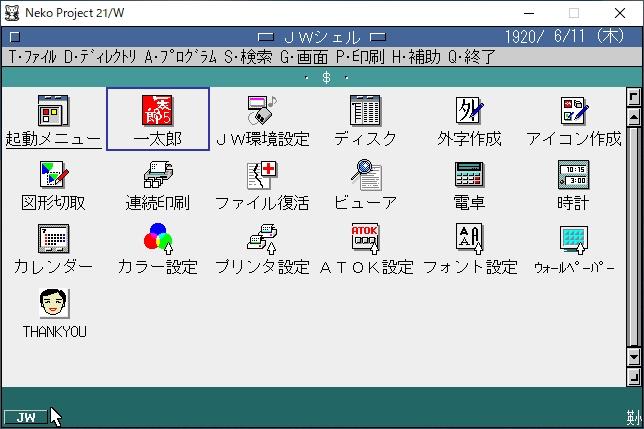Open the S·検索 search menu

point(248,57)
